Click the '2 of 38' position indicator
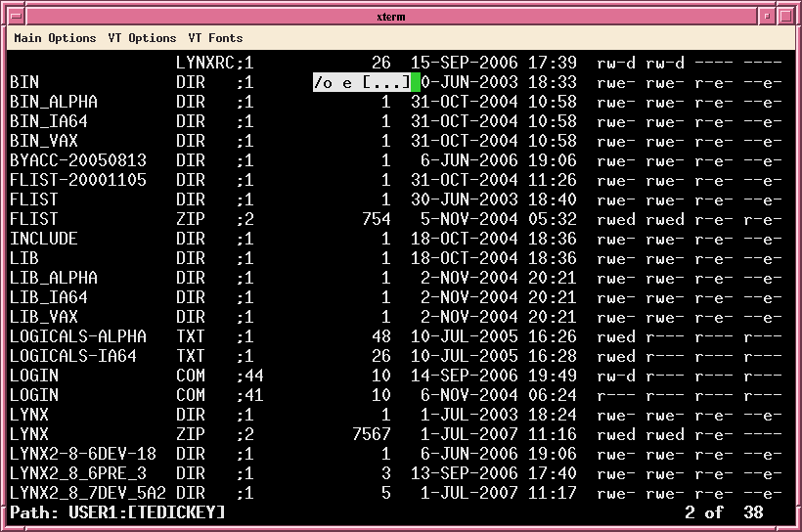The width and height of the screenshot is (802, 532). tap(724, 512)
